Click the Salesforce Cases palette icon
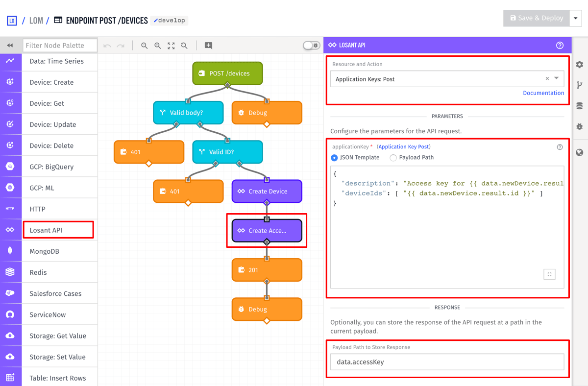 tap(10, 293)
